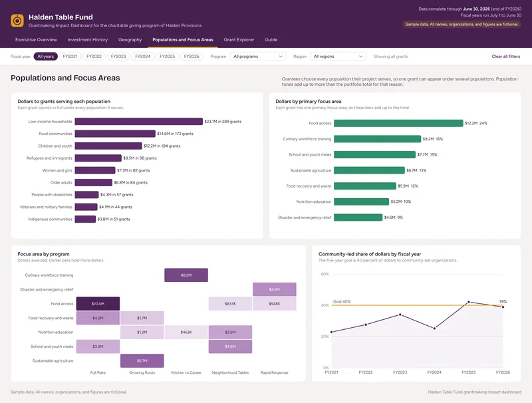Open the Executive Overview tab

(x=36, y=40)
